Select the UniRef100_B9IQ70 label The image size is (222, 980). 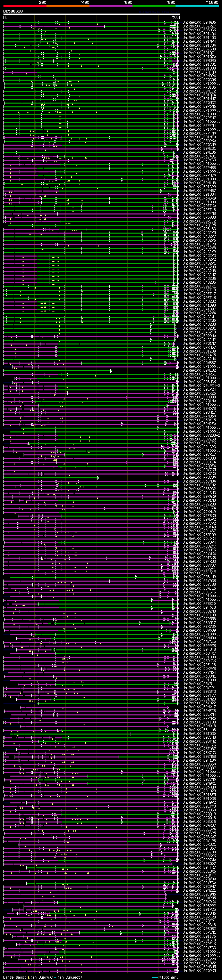click(199, 57)
